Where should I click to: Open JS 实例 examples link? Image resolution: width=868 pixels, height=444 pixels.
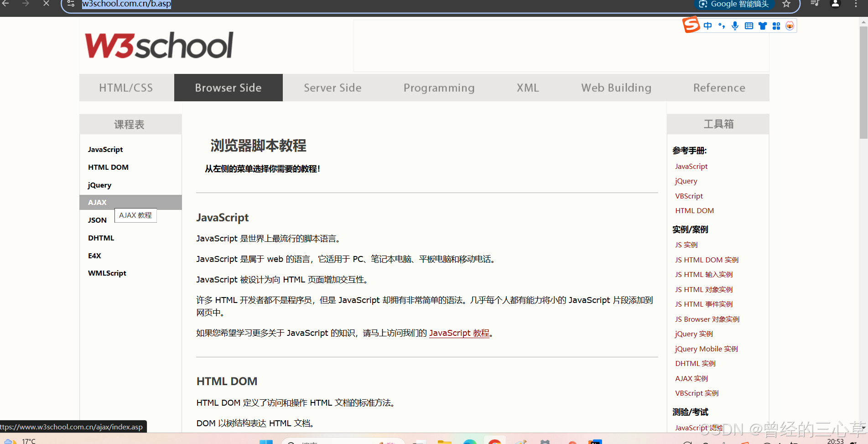[686, 245]
